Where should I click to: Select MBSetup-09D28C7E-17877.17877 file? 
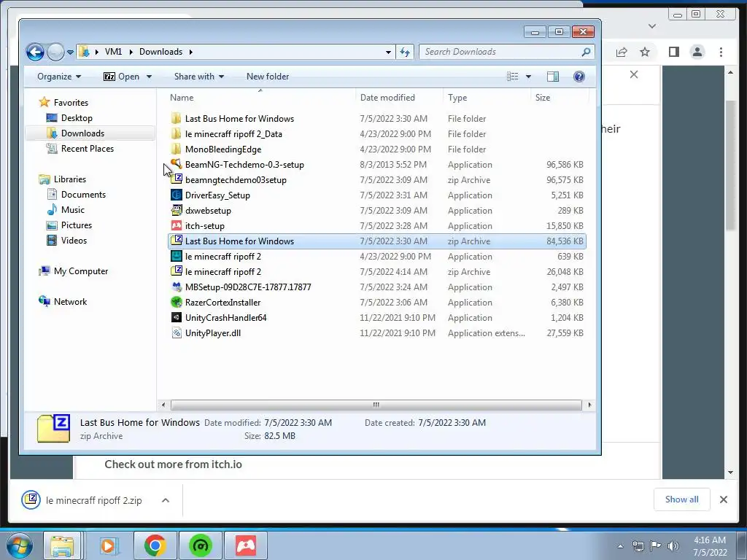(377, 287)
